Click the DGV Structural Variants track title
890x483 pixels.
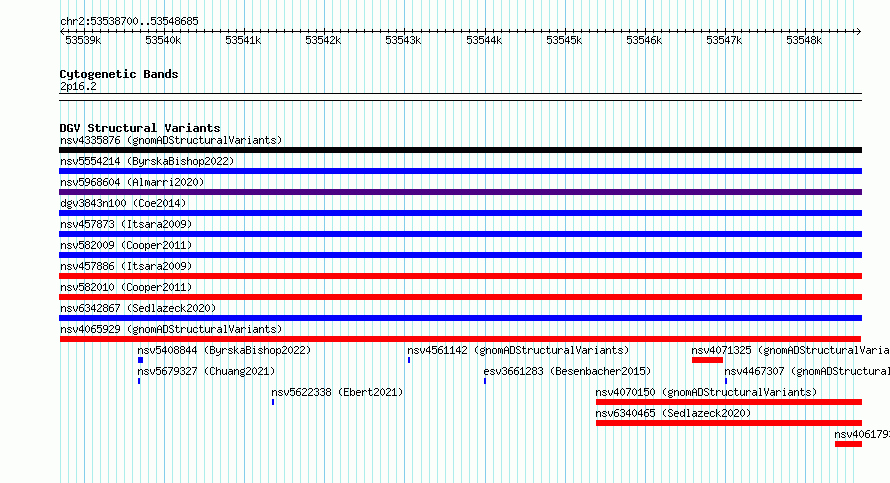(140, 128)
